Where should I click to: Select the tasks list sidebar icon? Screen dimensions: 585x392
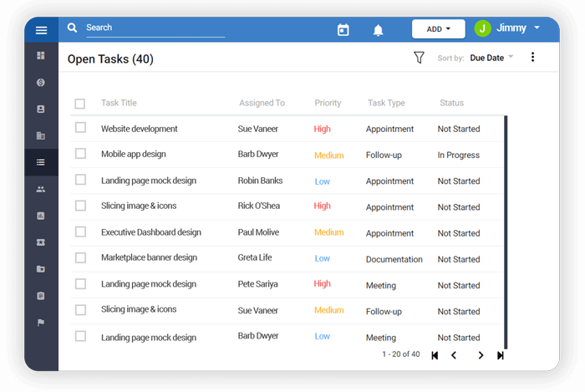[41, 162]
